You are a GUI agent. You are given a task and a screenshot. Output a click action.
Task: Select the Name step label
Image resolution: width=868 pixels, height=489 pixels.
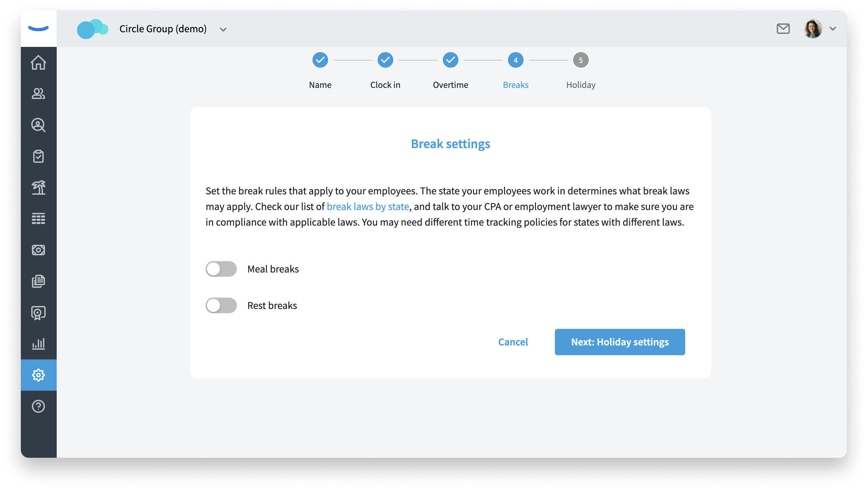coord(320,85)
